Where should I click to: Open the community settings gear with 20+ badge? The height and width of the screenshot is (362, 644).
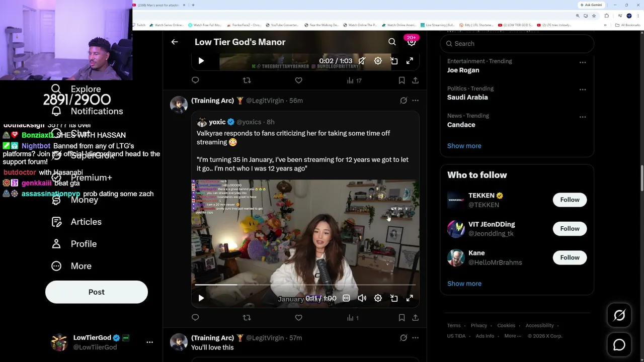pos(412,42)
